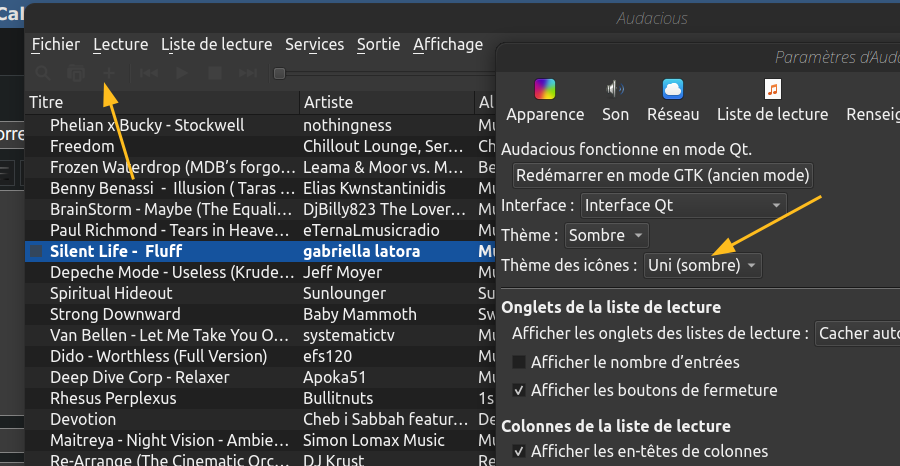Viewport: 900px width, 466px height.
Task: Click the playback seek slider handle
Action: click(279, 73)
